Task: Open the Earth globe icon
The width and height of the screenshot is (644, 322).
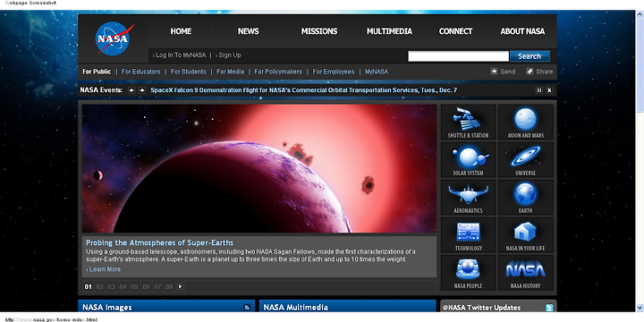Action: pyautogui.click(x=525, y=198)
